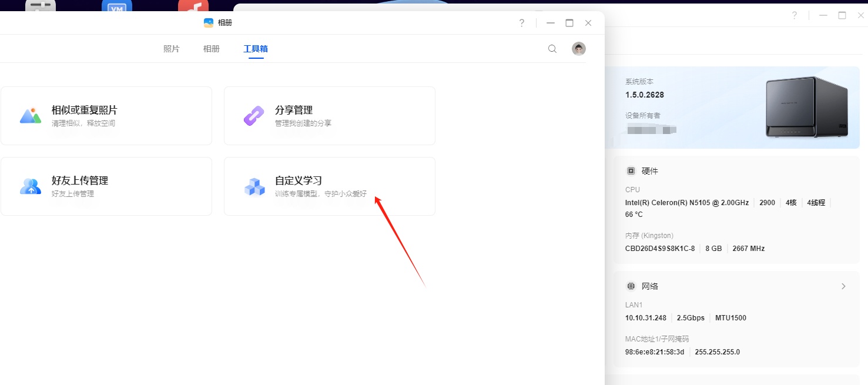Click the album window help question mark
868x385 pixels.
click(521, 23)
